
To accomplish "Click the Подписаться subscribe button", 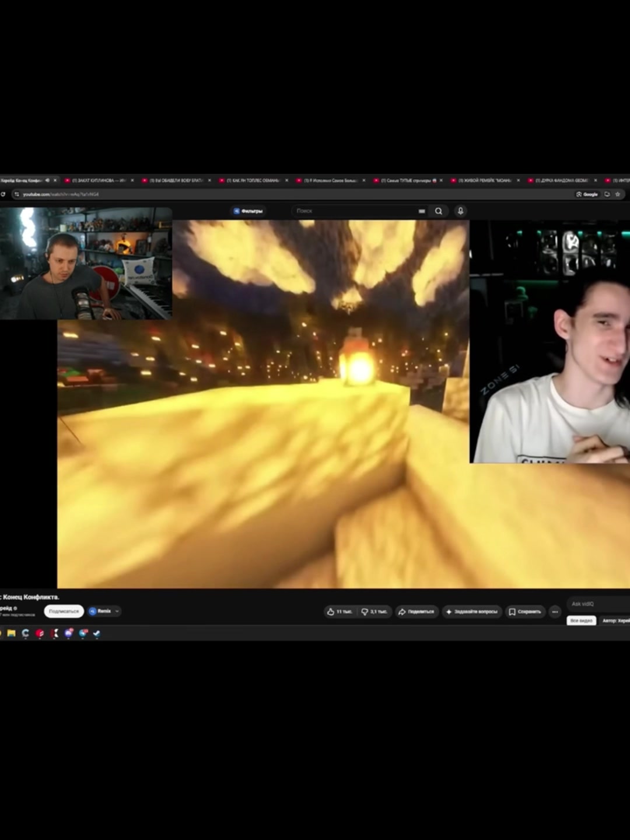I will pyautogui.click(x=64, y=611).
